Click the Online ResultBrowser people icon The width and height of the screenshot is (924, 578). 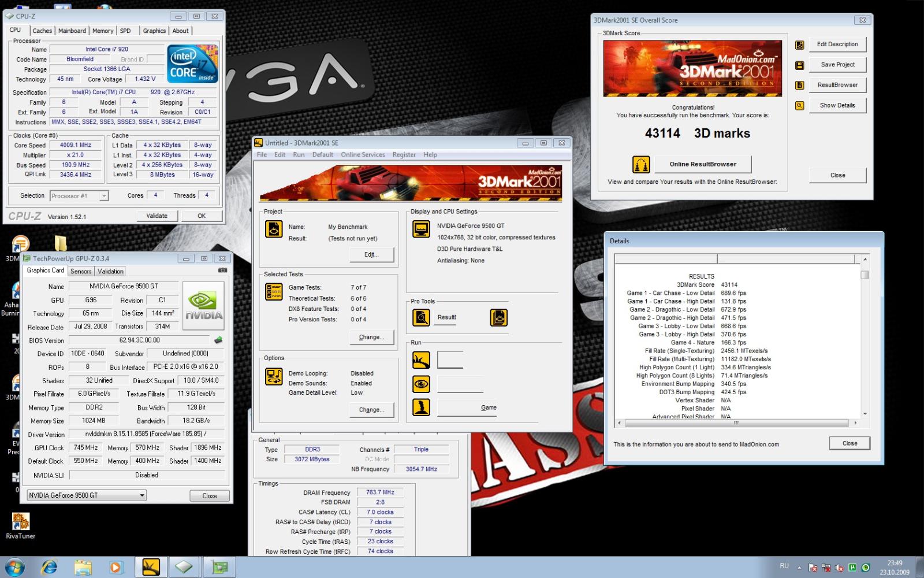[x=641, y=165]
